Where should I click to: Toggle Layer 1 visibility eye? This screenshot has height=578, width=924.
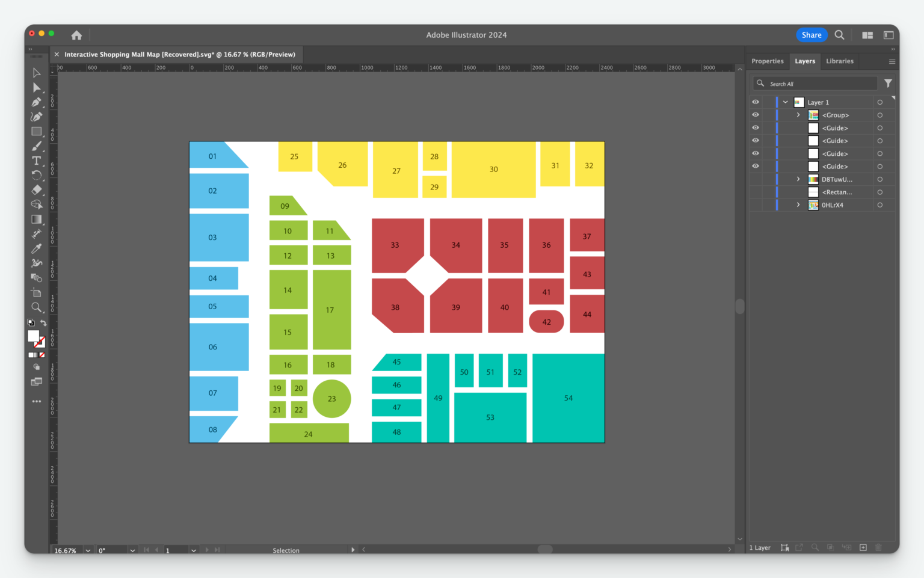point(756,102)
